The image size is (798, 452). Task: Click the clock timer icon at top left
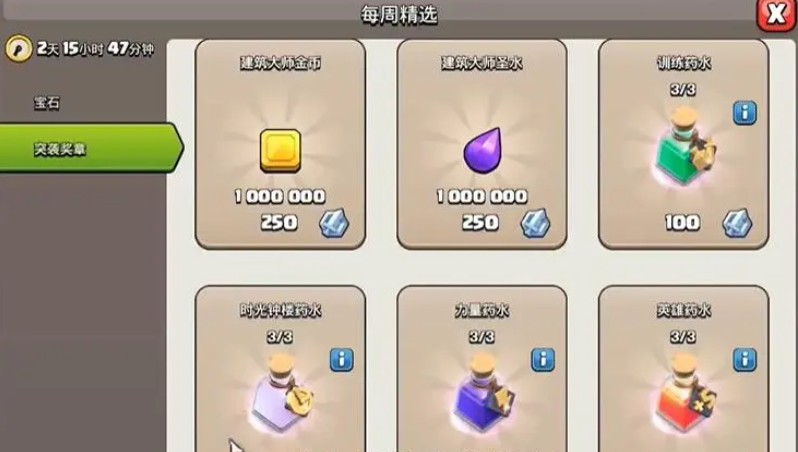click(19, 49)
